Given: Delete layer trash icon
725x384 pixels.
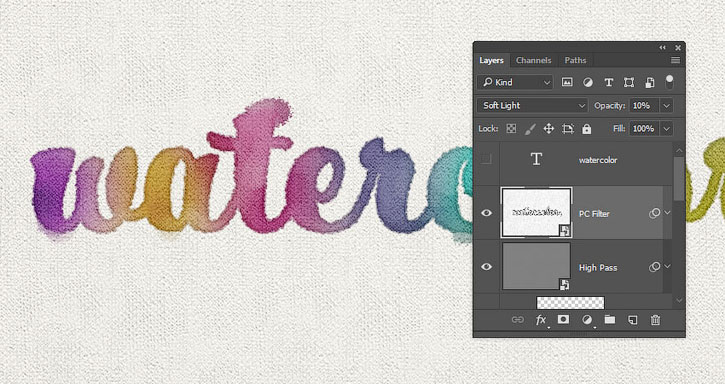Looking at the screenshot, I should click(x=655, y=320).
